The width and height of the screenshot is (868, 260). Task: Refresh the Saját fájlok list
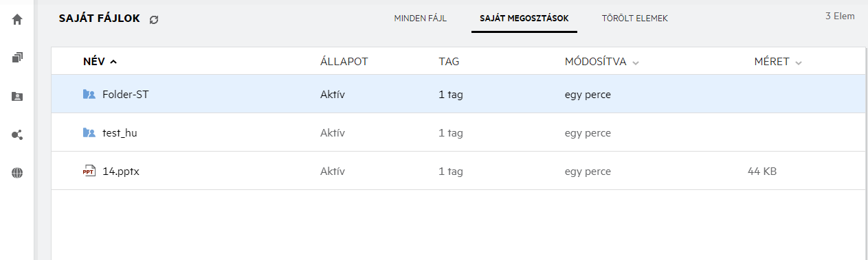point(154,20)
